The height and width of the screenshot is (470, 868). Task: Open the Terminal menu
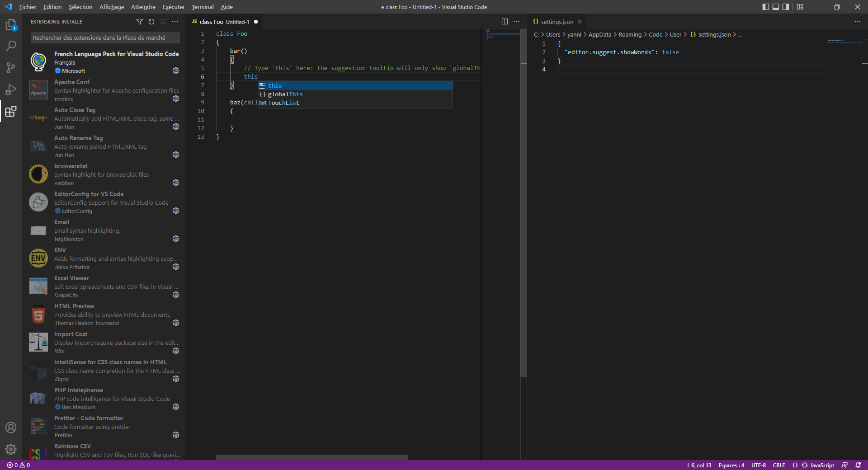202,7
